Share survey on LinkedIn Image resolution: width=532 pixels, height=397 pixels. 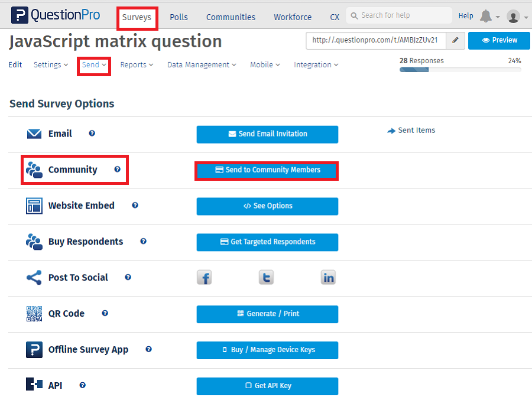pyautogui.click(x=328, y=277)
